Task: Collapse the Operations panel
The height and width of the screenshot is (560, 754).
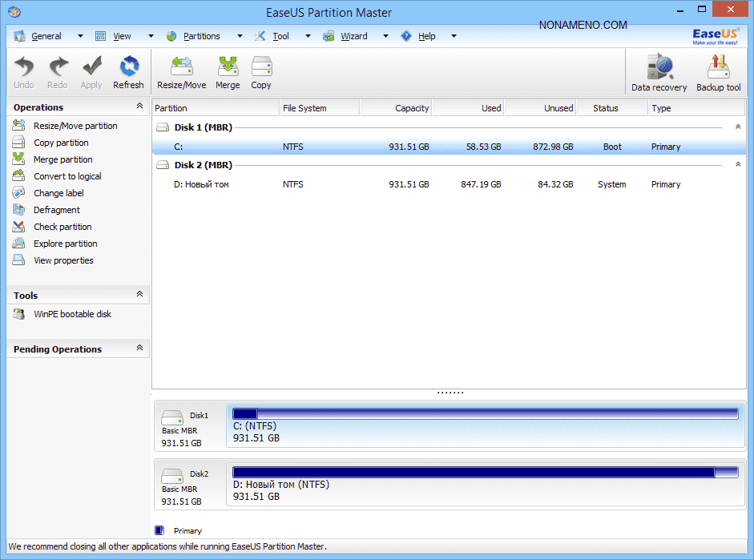Action: (x=139, y=107)
